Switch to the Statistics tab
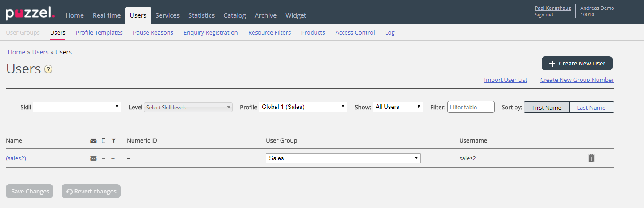This screenshot has width=644, height=208. pos(201,15)
